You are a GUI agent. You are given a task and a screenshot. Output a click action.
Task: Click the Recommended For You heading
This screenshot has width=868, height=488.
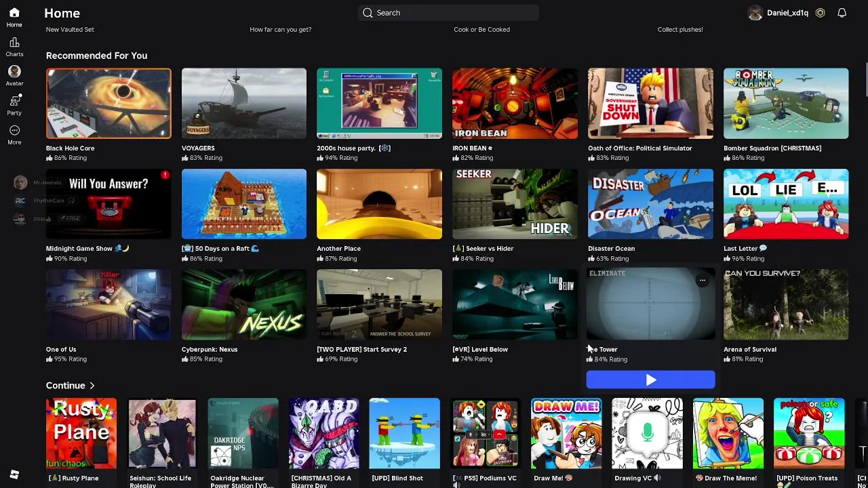tap(96, 56)
